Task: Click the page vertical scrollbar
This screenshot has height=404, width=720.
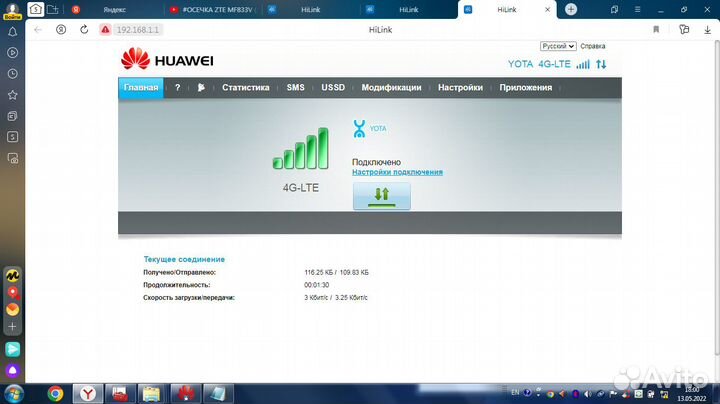Action: pyautogui.click(x=717, y=197)
